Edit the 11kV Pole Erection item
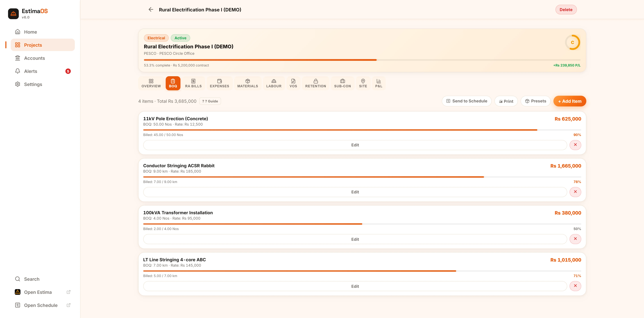The image size is (644, 318). coord(355,145)
